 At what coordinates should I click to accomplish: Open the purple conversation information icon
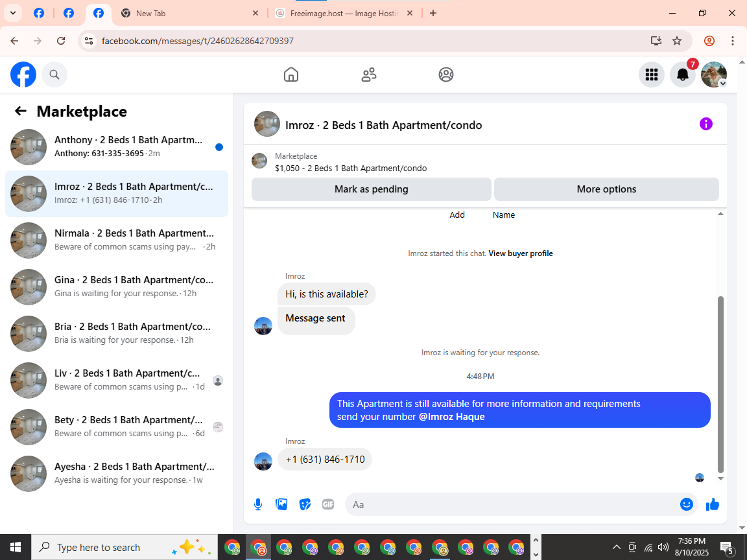[705, 124]
